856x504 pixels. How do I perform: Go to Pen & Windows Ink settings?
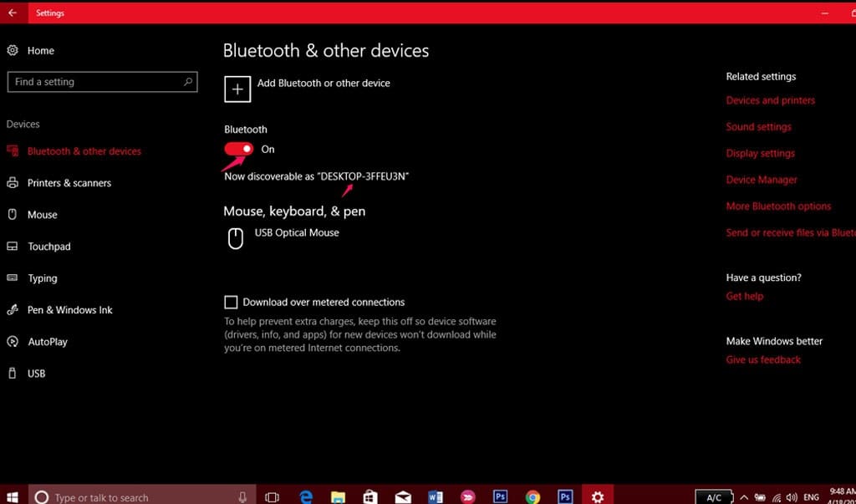(x=69, y=310)
